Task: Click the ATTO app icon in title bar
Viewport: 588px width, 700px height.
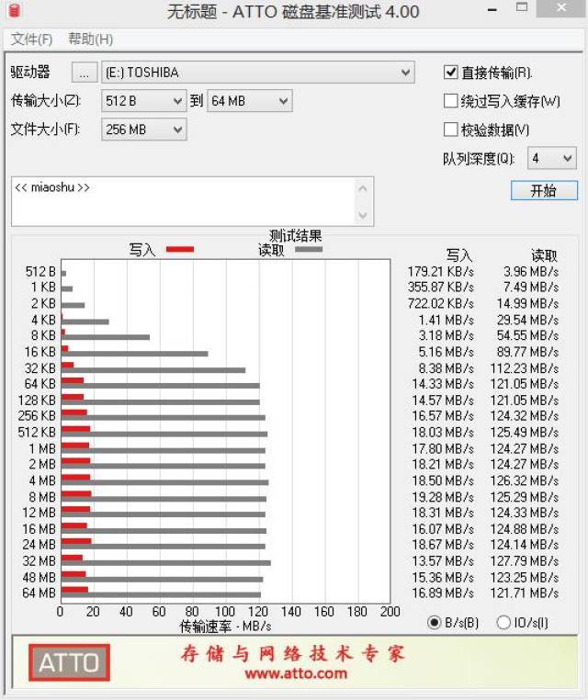Action: (15, 11)
